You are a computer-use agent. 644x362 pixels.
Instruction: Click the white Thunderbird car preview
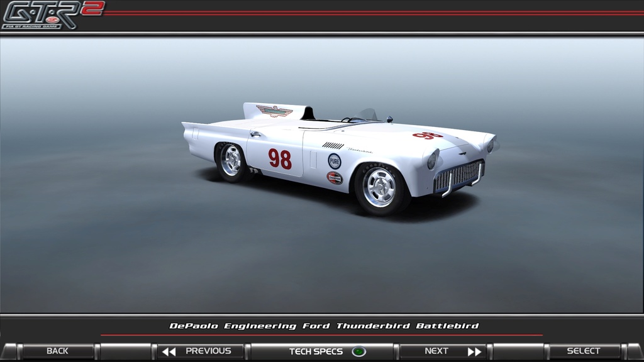click(340, 158)
